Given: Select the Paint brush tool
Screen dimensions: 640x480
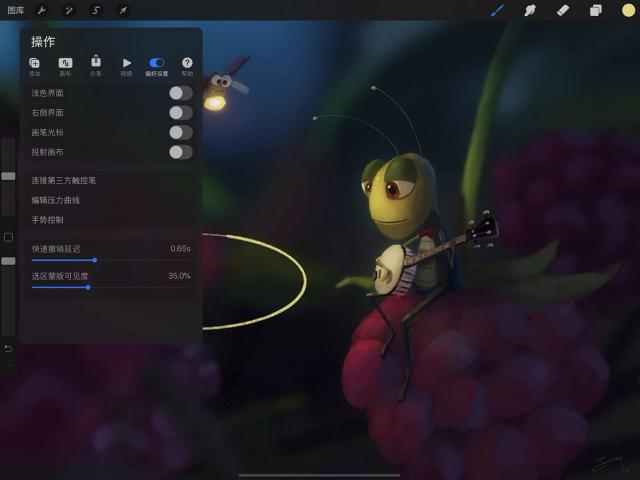Looking at the screenshot, I should pos(497,10).
